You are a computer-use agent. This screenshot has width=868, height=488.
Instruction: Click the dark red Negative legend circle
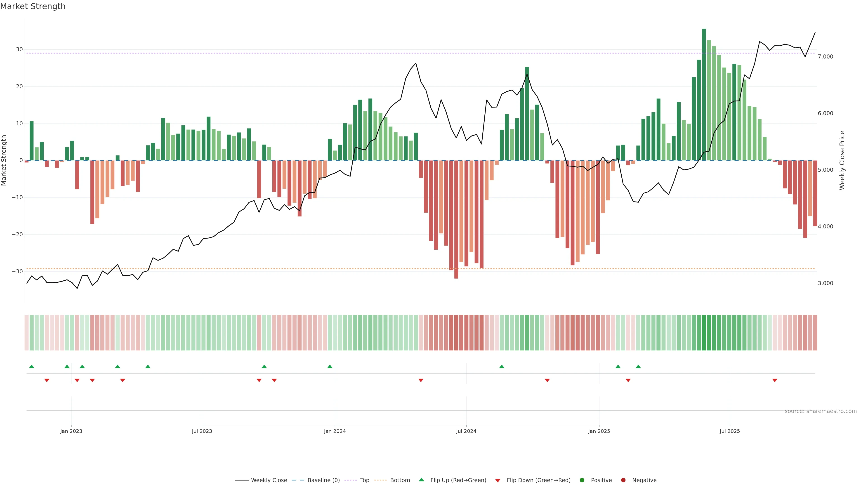pos(623,480)
